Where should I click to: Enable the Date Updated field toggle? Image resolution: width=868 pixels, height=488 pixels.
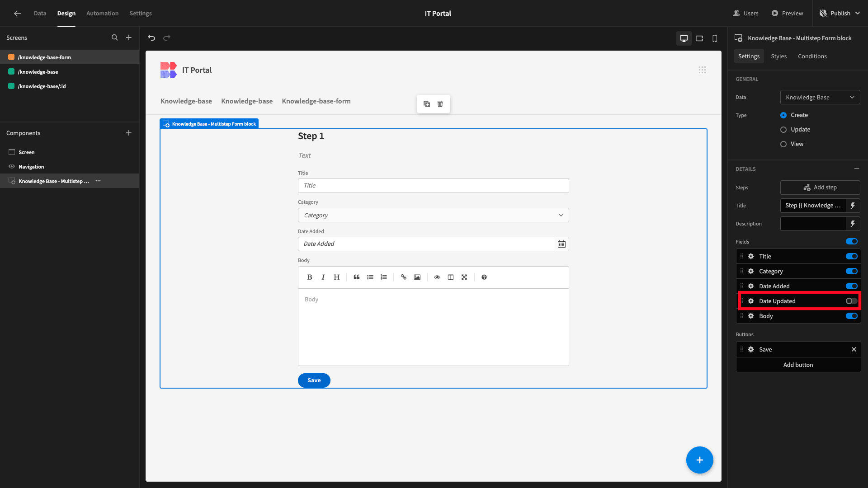pos(852,301)
